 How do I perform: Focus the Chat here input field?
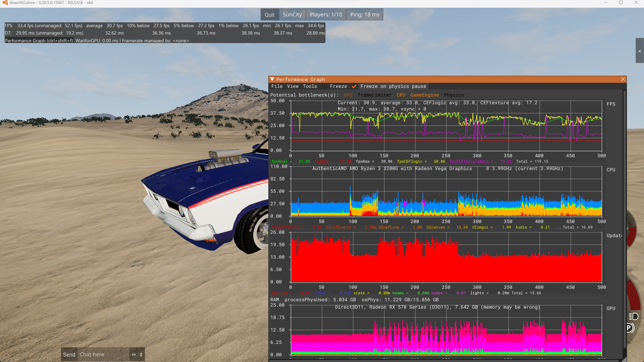[103, 355]
